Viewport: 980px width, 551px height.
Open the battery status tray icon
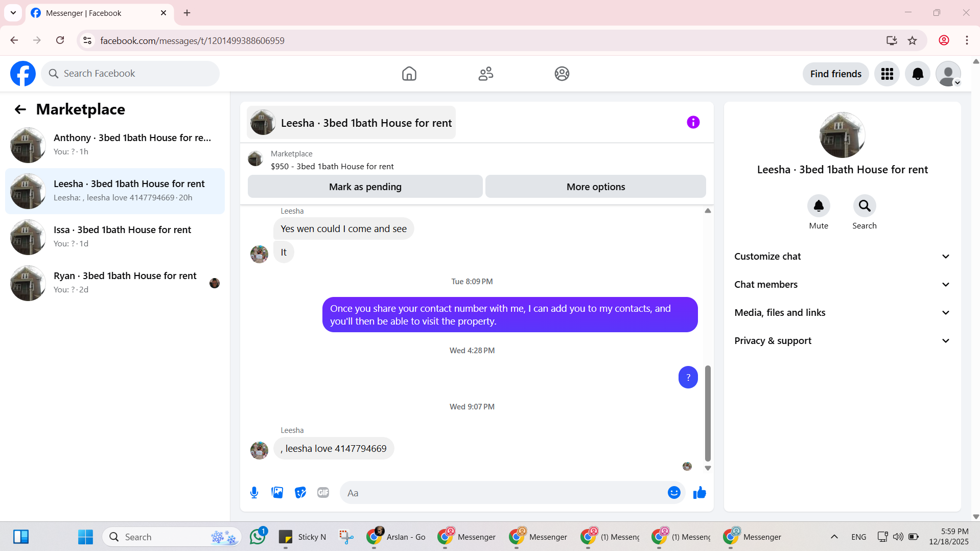point(914,537)
